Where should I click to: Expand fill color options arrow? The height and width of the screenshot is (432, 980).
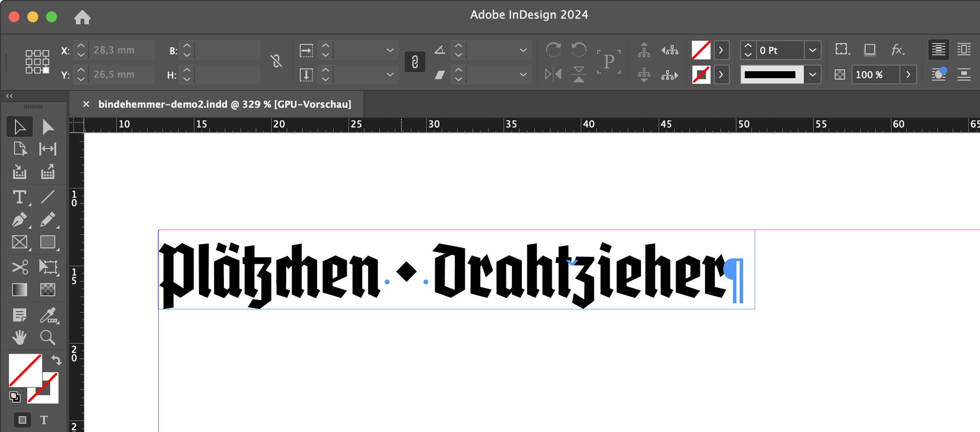click(721, 50)
